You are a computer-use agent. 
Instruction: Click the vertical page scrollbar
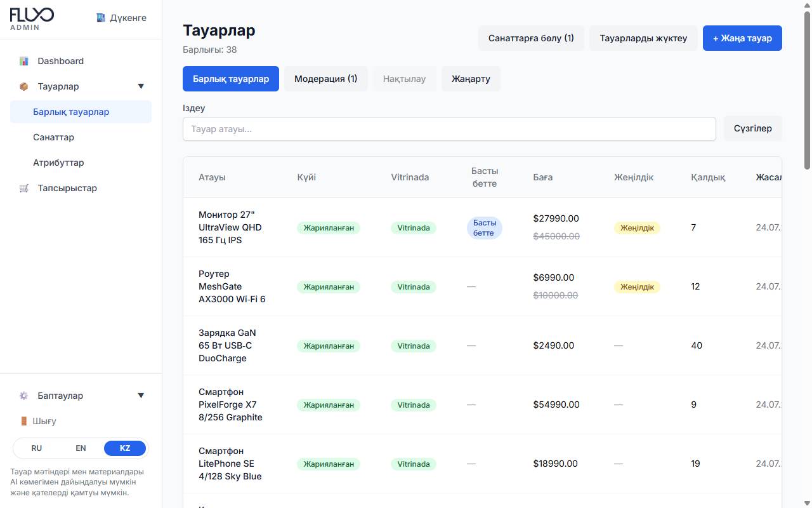[807, 89]
